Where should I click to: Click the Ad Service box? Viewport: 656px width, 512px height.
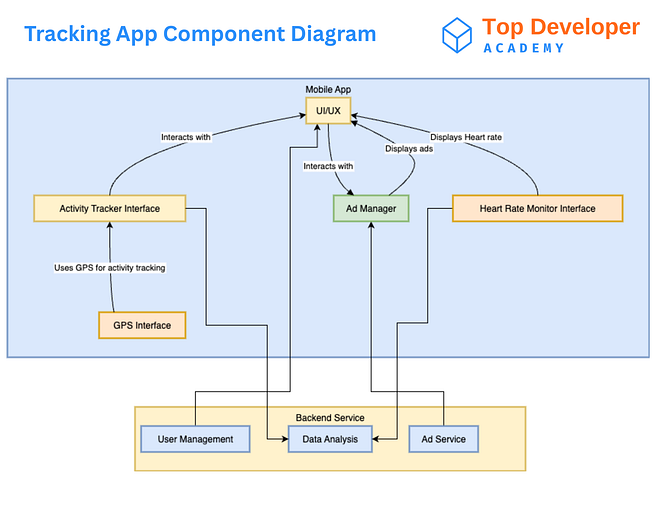443,439
